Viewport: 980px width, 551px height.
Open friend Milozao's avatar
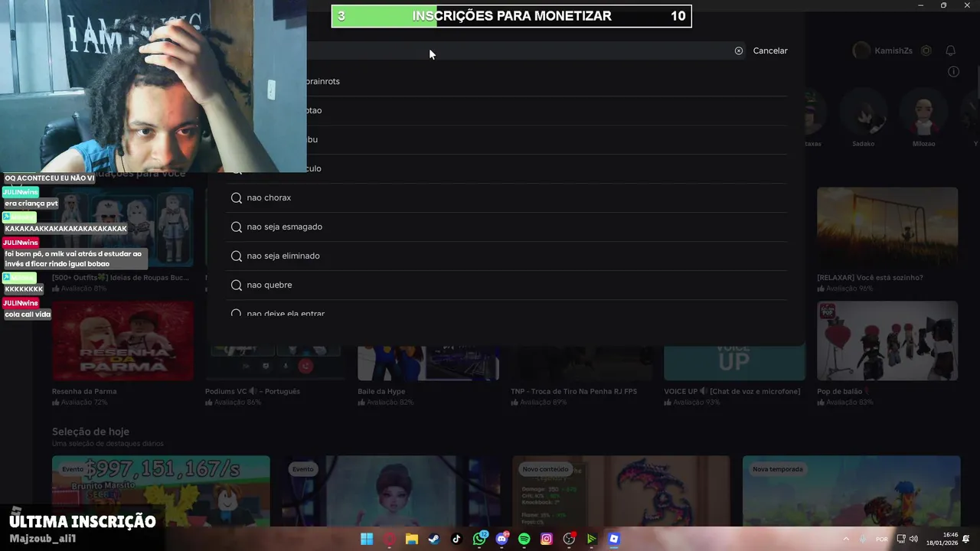pos(923,112)
